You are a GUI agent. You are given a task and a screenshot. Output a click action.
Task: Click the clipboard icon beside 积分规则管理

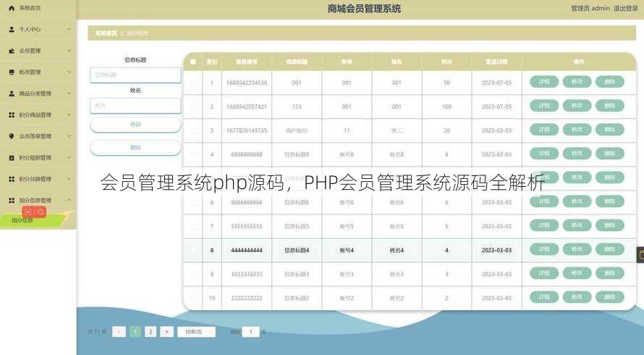point(12,157)
